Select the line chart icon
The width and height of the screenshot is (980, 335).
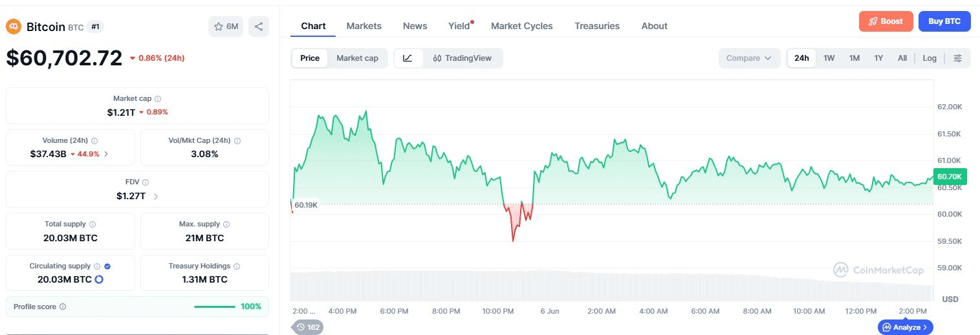pyautogui.click(x=408, y=58)
